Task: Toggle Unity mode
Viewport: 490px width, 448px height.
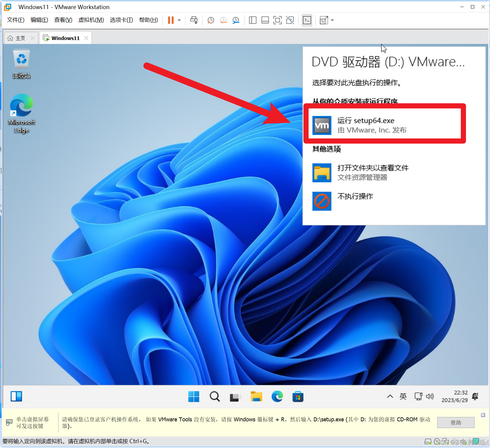Action: tap(290, 20)
